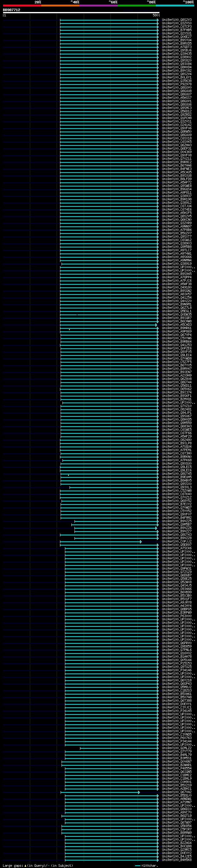Select hit label UniRef100_P92978

(177, 84)
